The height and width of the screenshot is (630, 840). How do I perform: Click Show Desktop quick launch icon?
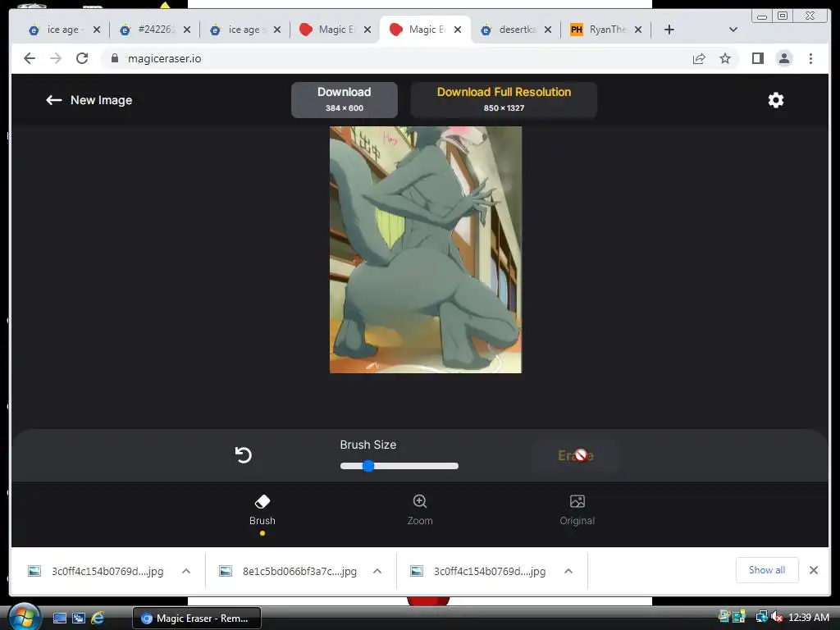click(59, 619)
